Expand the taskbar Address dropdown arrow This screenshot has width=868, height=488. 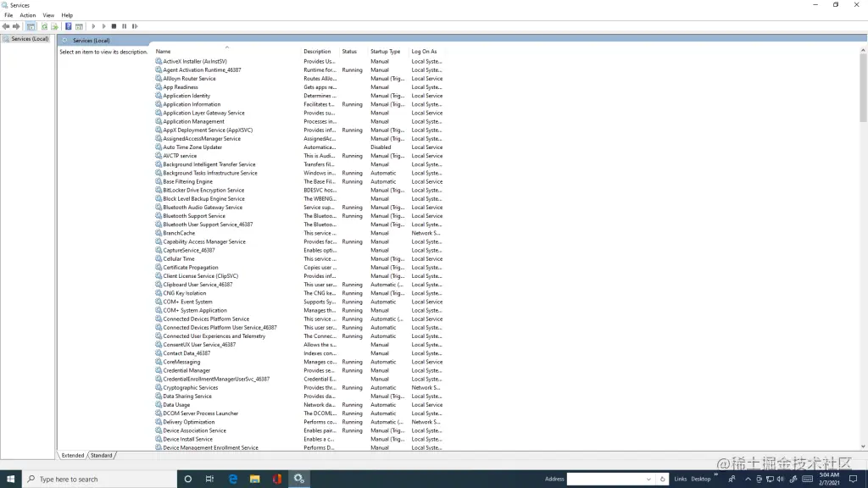pos(648,480)
